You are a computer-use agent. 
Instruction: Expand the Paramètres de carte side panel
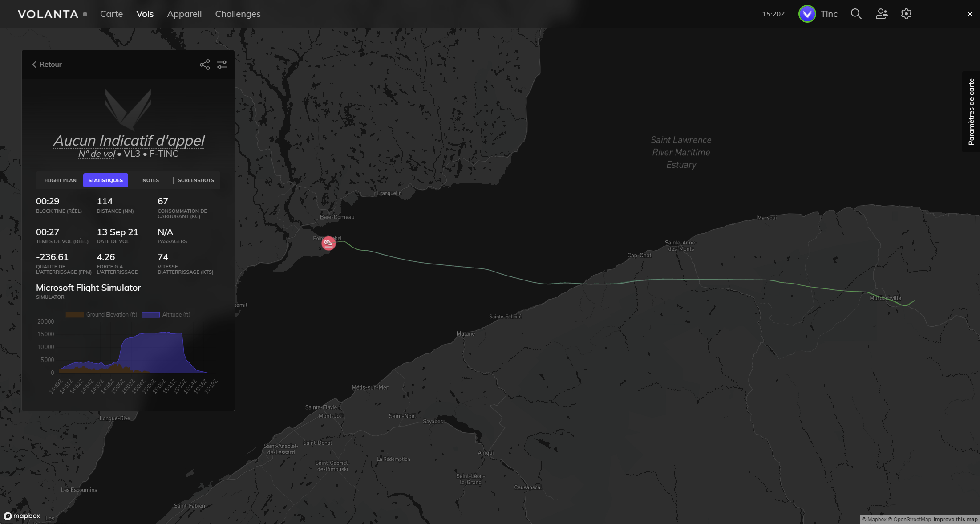971,111
